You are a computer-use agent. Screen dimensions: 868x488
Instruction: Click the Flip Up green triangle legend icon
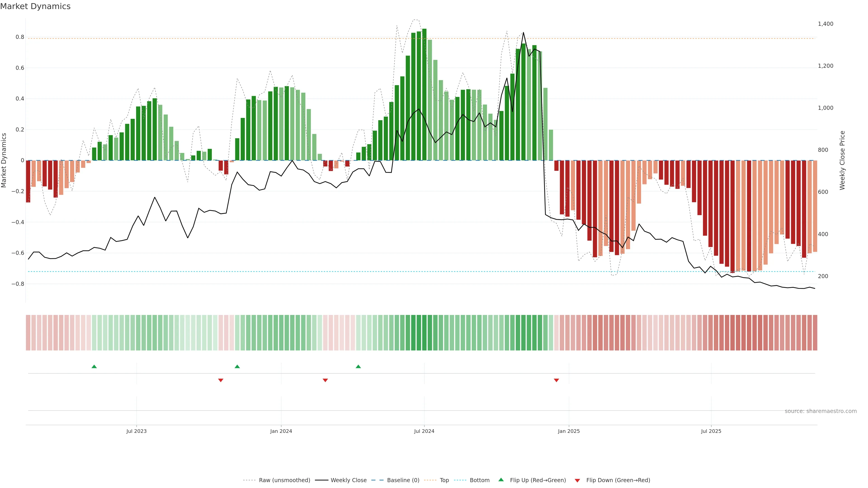[501, 480]
